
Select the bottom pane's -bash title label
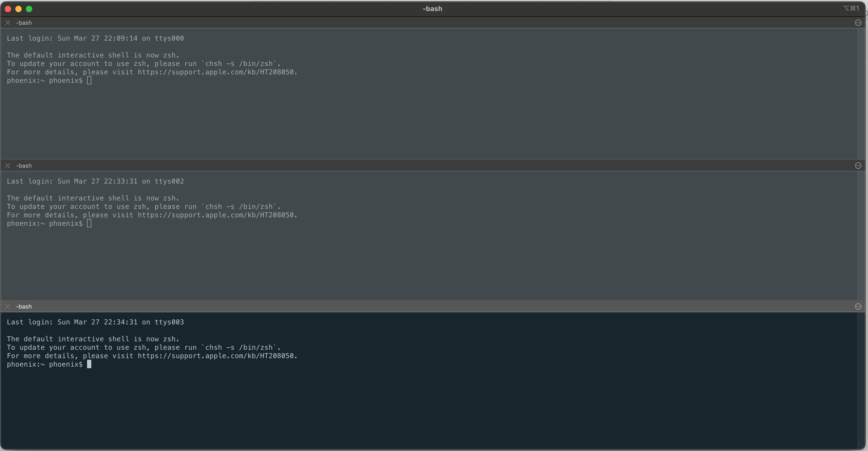coord(23,306)
